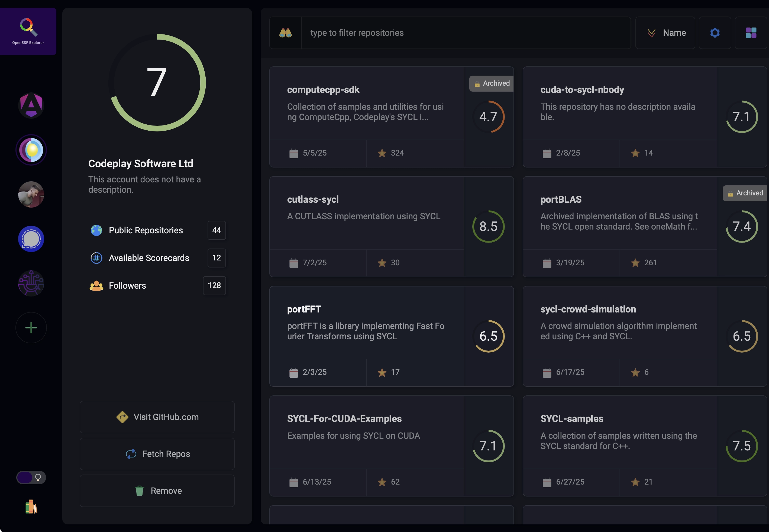The width and height of the screenshot is (769, 532).
Task: Visit GitHub.com for this account
Action: point(157,417)
